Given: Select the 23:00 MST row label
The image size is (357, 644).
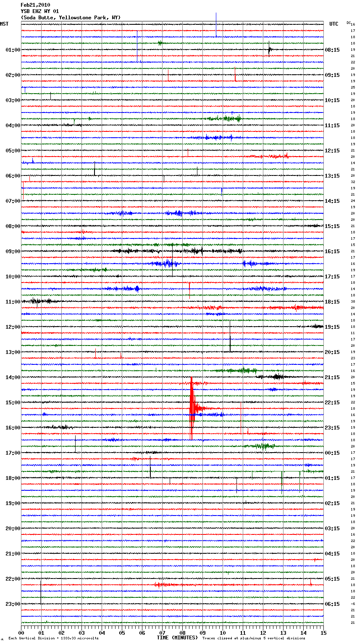Looking at the screenshot, I should pos(13,604).
